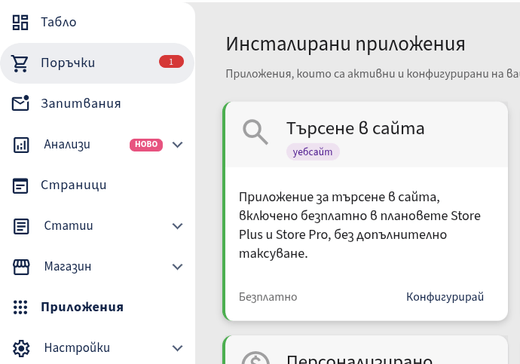Viewport: 520px width, 364px height.
Task: Click the Страници page icon
Action: pyautogui.click(x=21, y=185)
